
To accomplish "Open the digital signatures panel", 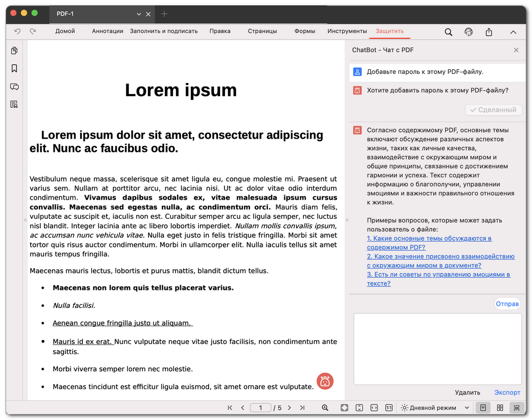I will [14, 104].
